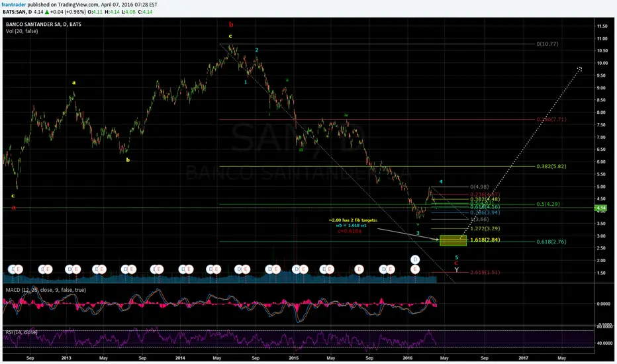Select the 0.5(4.29) fib level label

coord(548,205)
